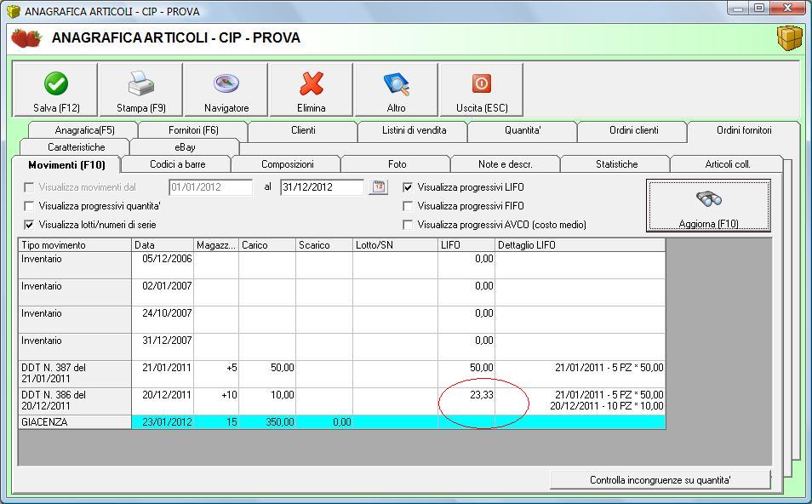Switch to Ordini fornitori tab
This screenshot has width=812, height=504.
point(744,130)
